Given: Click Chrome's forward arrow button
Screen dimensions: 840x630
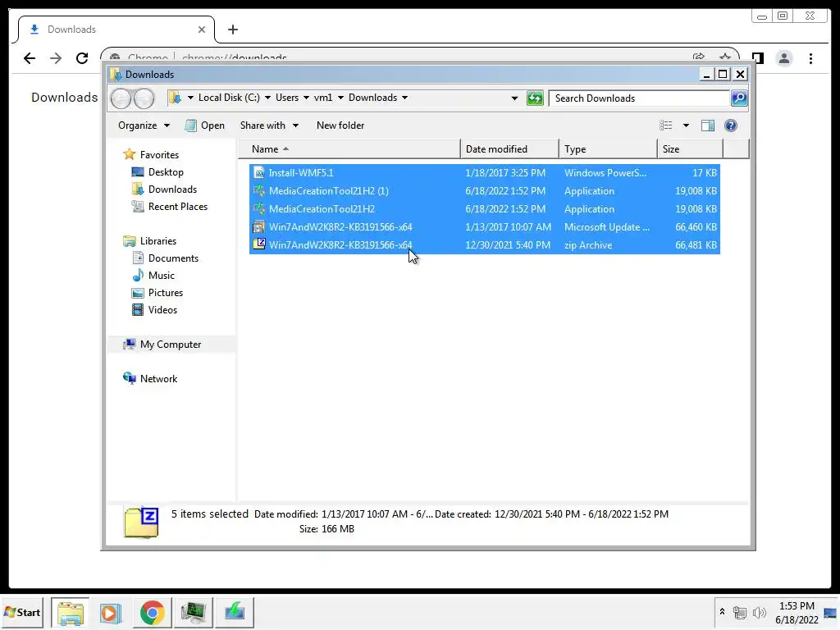Looking at the screenshot, I should click(56, 58).
